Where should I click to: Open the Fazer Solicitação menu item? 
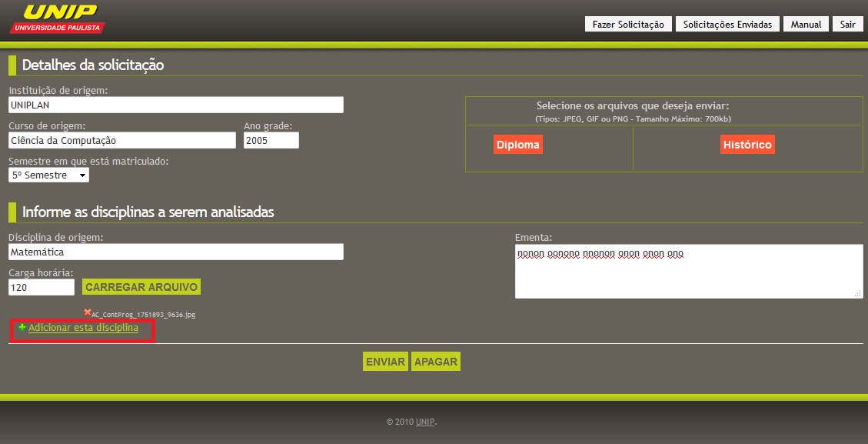(628, 25)
